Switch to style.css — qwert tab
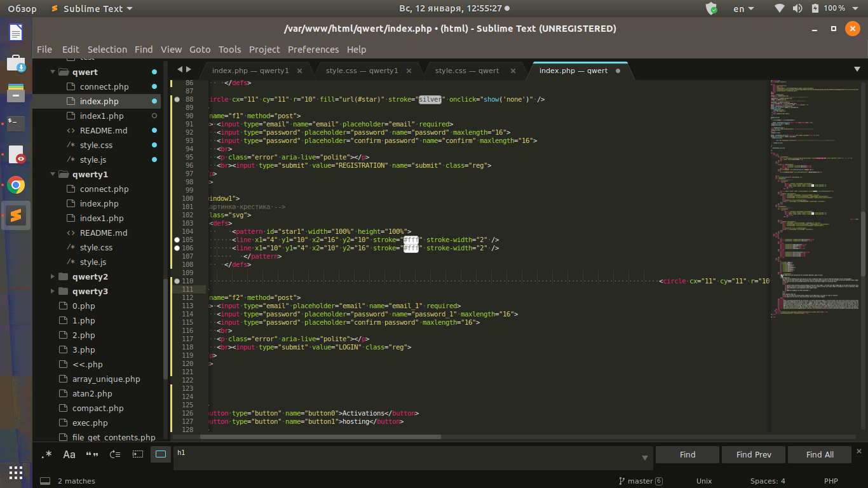The image size is (868, 488). click(x=467, y=71)
